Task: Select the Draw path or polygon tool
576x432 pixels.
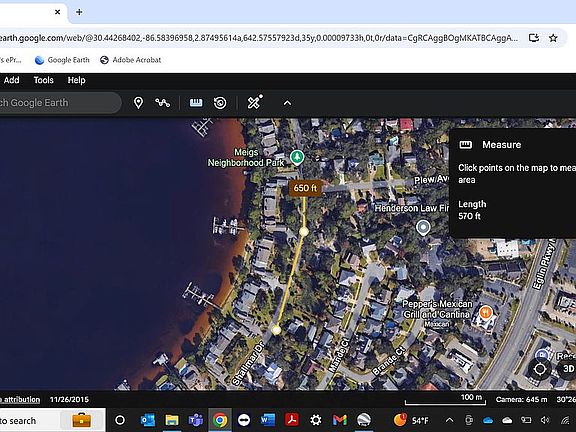Action: click(162, 103)
